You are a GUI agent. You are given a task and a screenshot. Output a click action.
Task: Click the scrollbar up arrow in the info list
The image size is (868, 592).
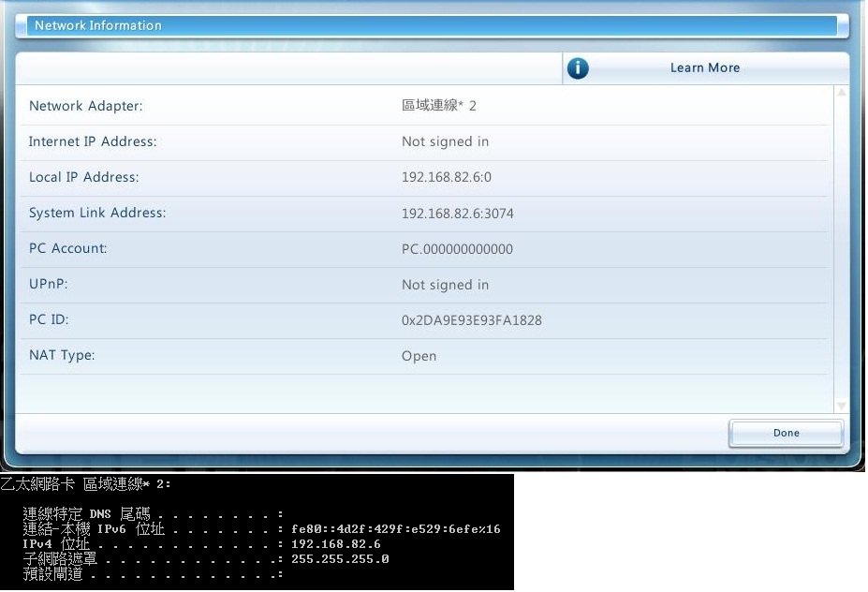point(842,93)
